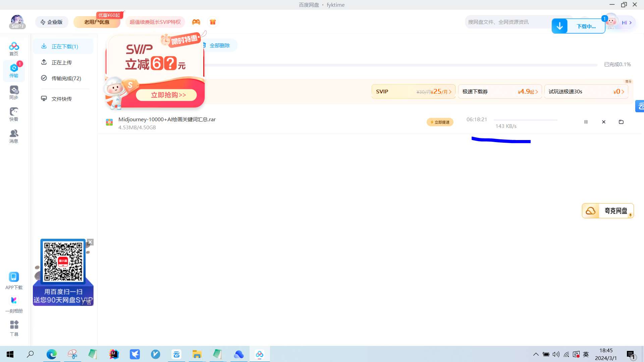
Task: Expand the Hi chevron arrow
Action: coord(631,23)
